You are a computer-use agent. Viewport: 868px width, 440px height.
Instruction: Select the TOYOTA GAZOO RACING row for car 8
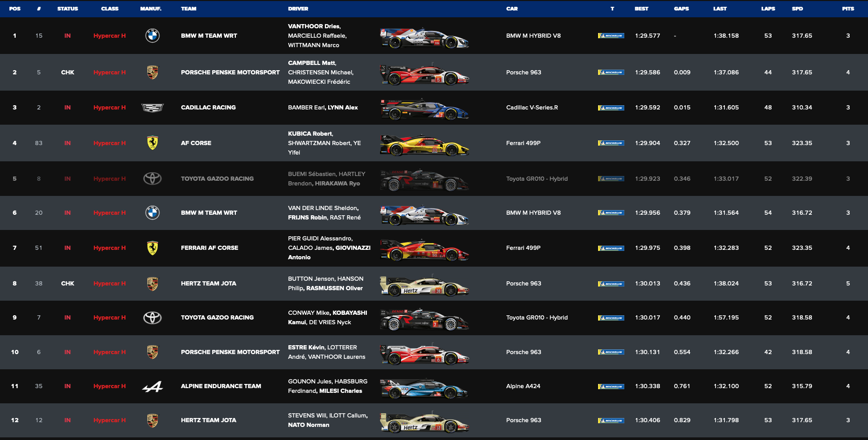[x=434, y=179]
